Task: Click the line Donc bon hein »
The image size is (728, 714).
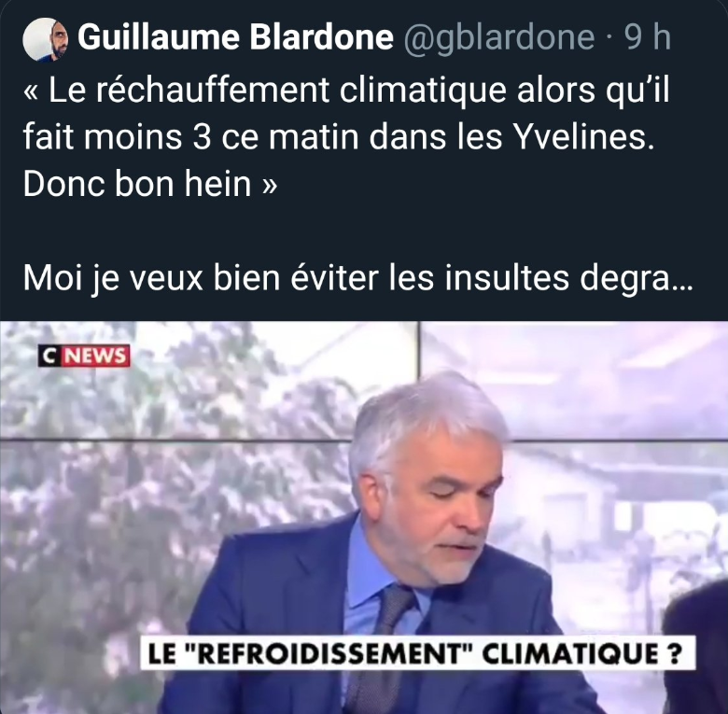Action: pos(150,184)
